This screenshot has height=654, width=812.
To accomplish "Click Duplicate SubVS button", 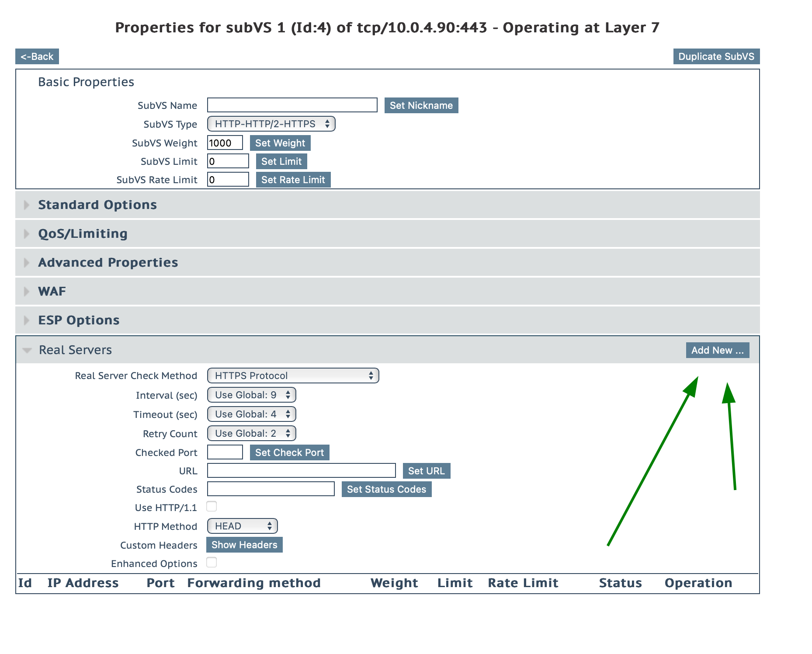I will 716,57.
